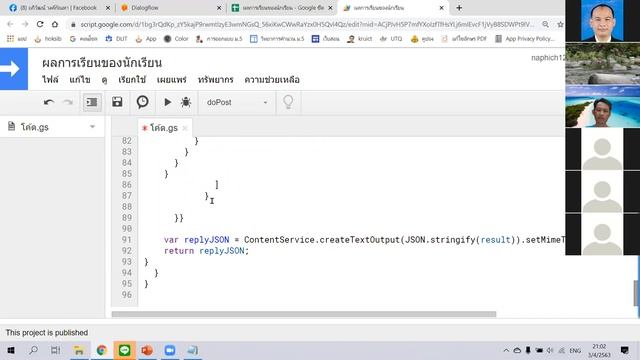Switch to the โค้ด.gs editor tab

pyautogui.click(x=164, y=128)
